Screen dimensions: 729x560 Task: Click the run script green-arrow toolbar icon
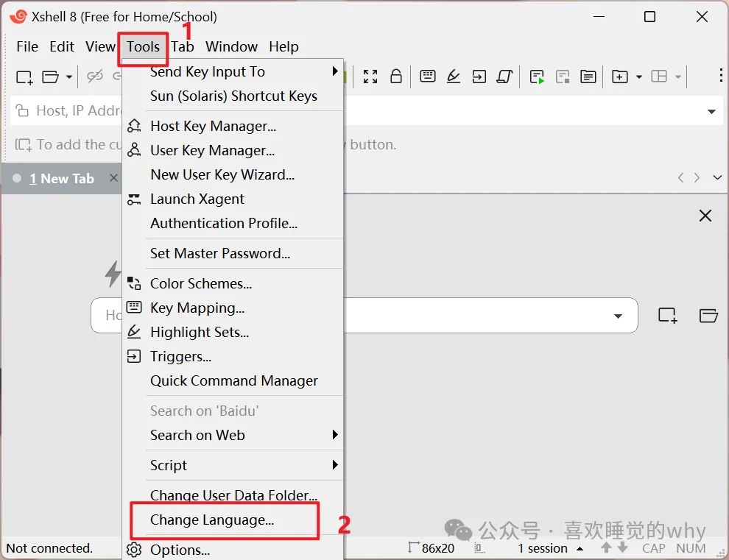(537, 77)
